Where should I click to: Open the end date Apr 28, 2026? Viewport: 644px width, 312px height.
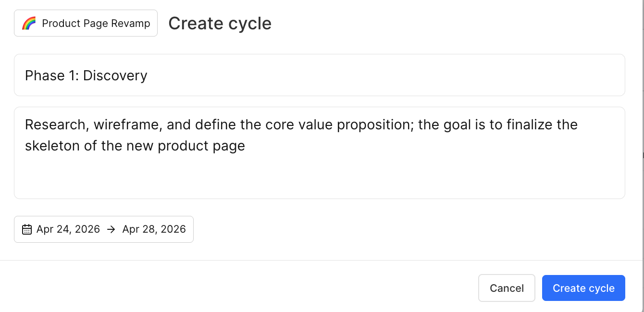(154, 229)
